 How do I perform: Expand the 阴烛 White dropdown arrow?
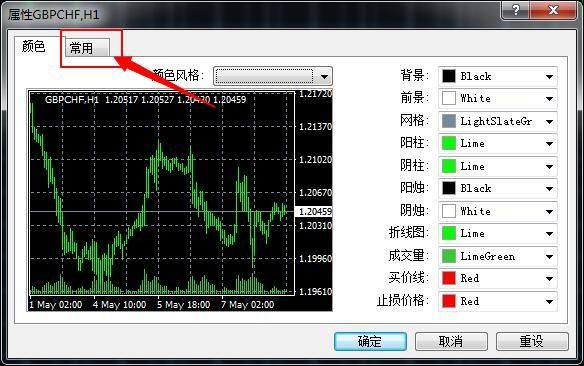click(x=549, y=211)
